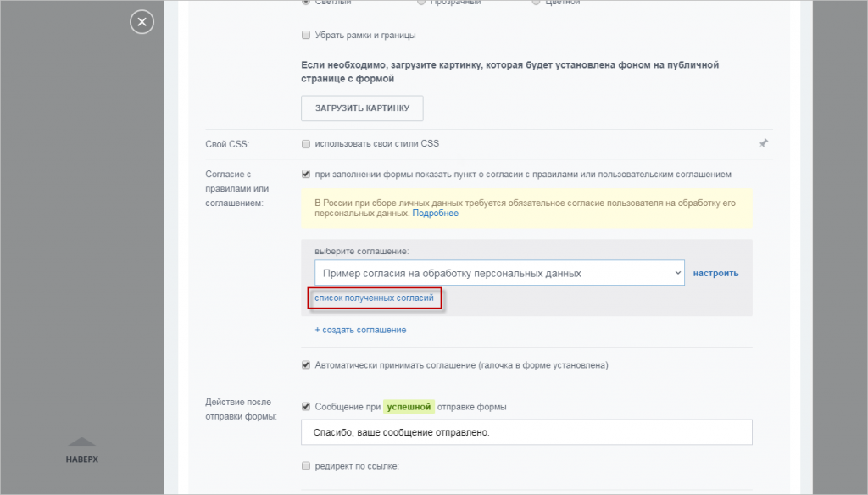Click the настроить link
The height and width of the screenshot is (495, 868).
pos(715,273)
